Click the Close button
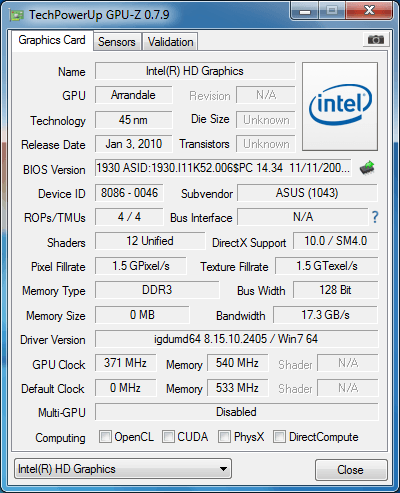400x493 pixels. pos(351,470)
